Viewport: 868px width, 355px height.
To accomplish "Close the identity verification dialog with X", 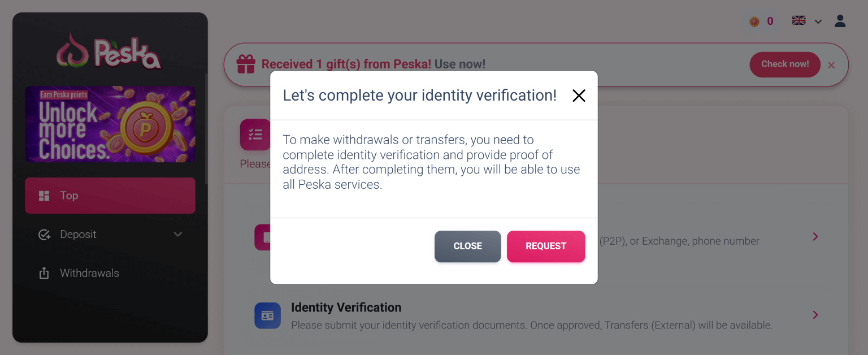I will tap(579, 96).
